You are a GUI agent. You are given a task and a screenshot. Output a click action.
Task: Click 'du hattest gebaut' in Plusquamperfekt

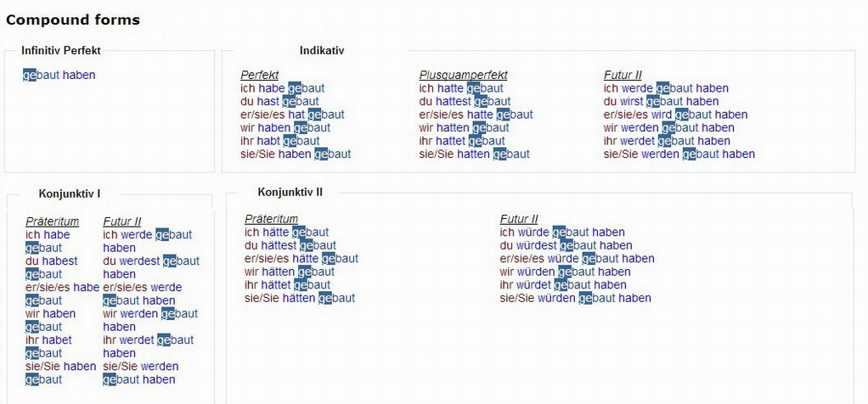tap(465, 101)
